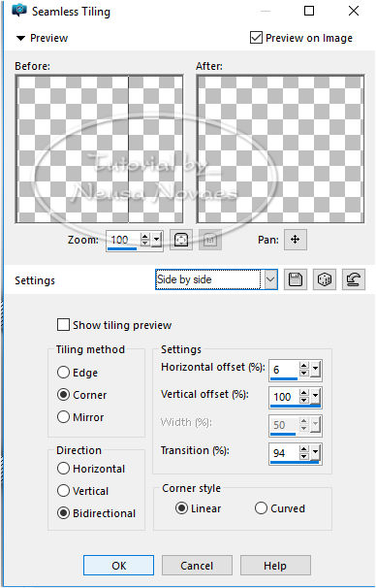
Task: Select the Mirror tiling method
Action: pyautogui.click(x=63, y=416)
